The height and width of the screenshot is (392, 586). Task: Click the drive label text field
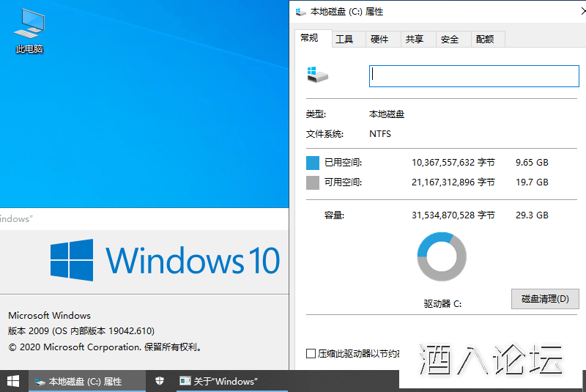pyautogui.click(x=474, y=76)
